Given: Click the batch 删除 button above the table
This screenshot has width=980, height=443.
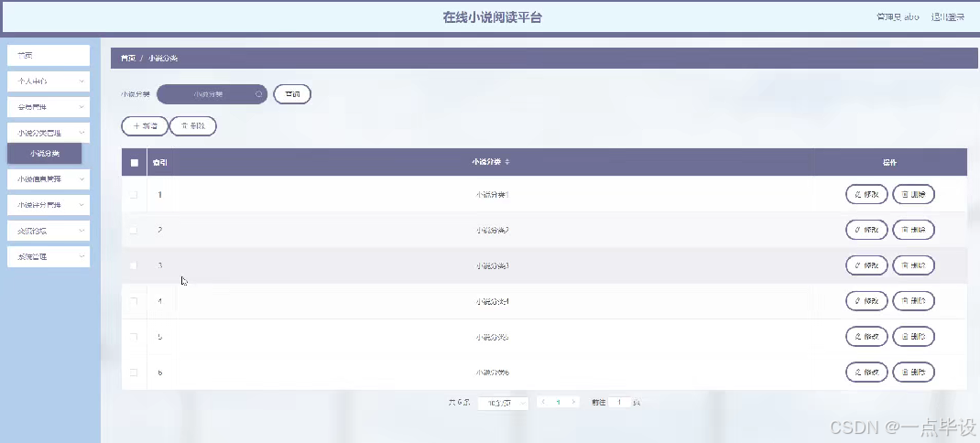Looking at the screenshot, I should point(193,126).
